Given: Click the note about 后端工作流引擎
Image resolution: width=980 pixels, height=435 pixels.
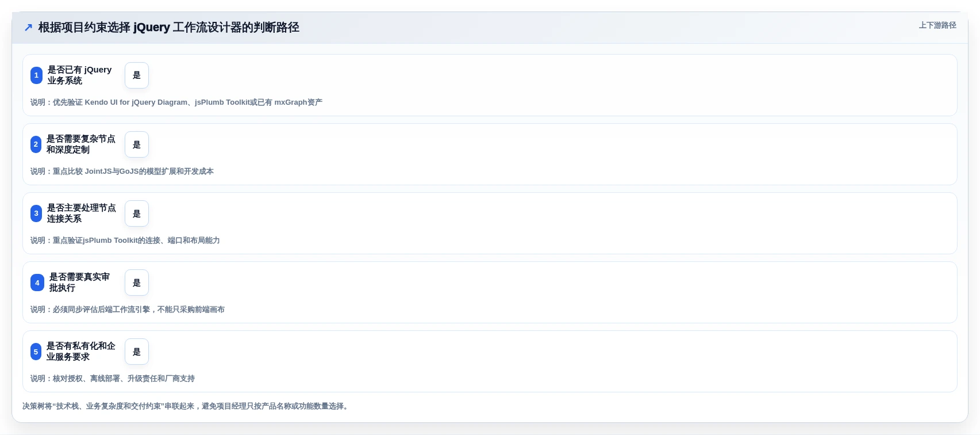Looking at the screenshot, I should (x=128, y=310).
